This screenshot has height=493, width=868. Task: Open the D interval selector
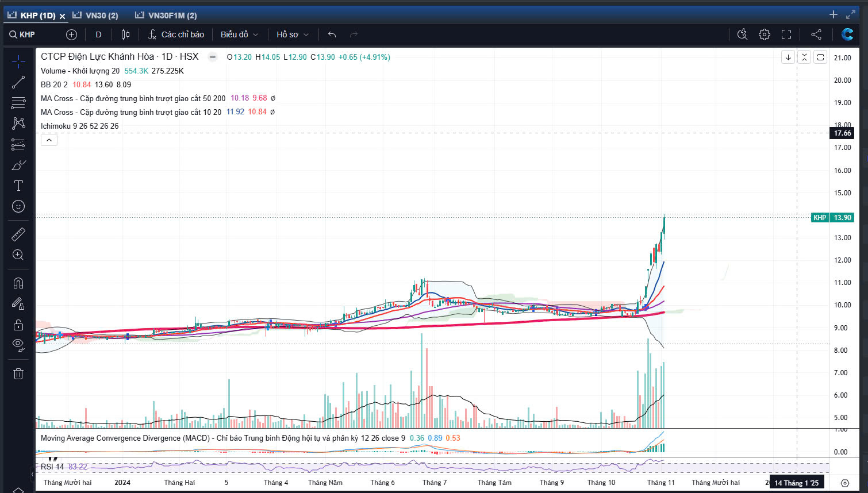98,34
